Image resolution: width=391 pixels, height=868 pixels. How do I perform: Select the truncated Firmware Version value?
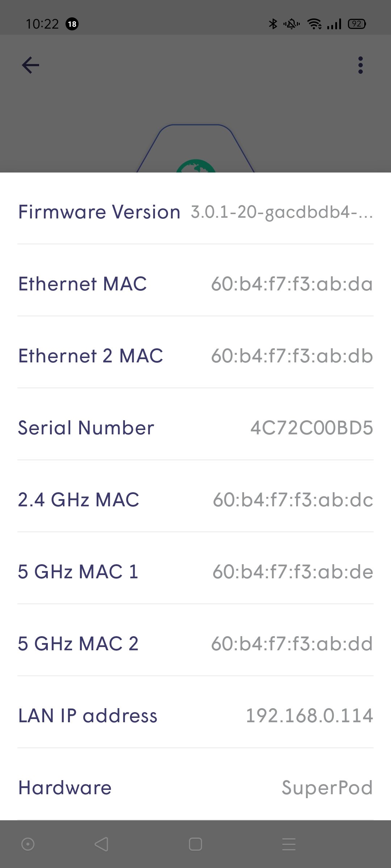(282, 212)
